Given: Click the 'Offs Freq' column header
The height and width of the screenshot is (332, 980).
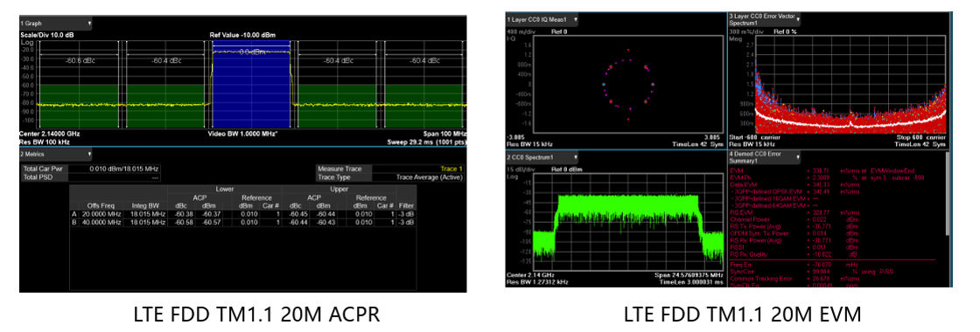Looking at the screenshot, I should tap(100, 206).
